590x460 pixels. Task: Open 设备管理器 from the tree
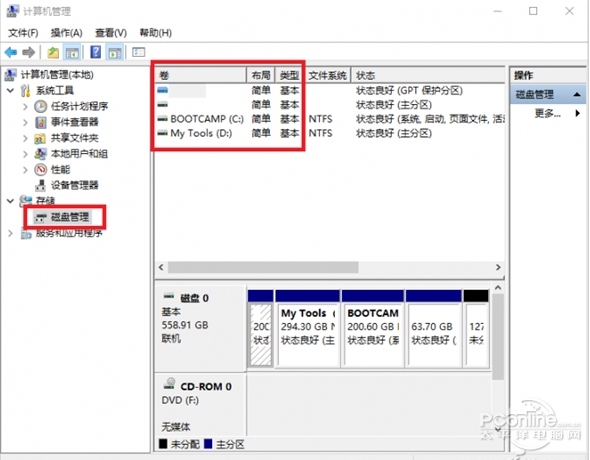(75, 185)
